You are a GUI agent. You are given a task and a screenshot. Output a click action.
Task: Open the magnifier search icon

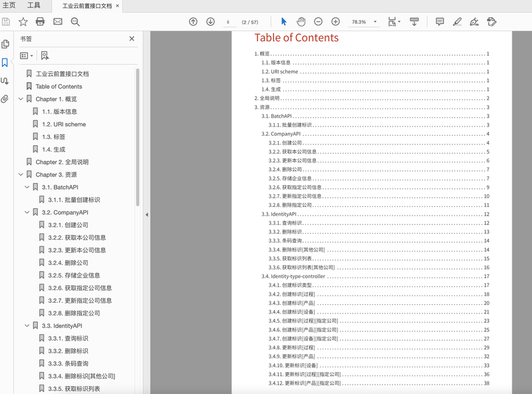coord(75,22)
